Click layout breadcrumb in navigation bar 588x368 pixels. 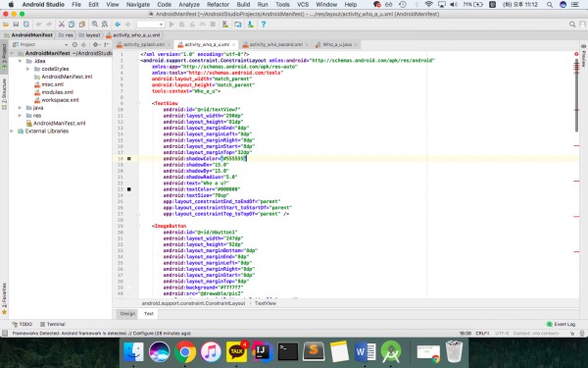pyautogui.click(x=89, y=35)
